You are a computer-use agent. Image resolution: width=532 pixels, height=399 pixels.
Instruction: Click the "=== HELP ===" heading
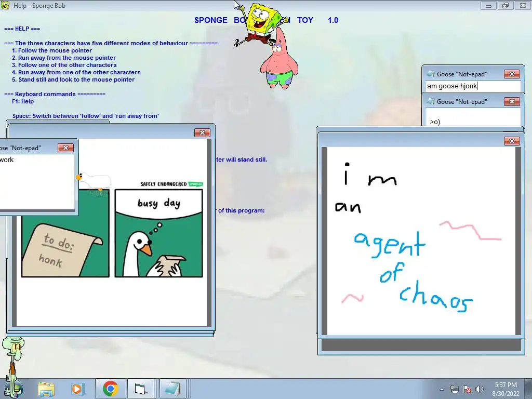tap(22, 29)
